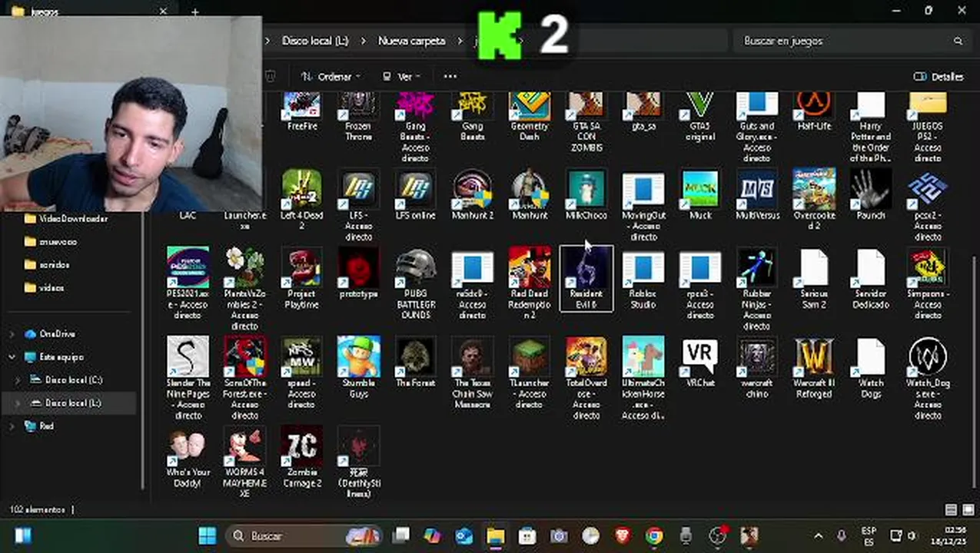
Task: Expand the Red network node
Action: (x=12, y=426)
